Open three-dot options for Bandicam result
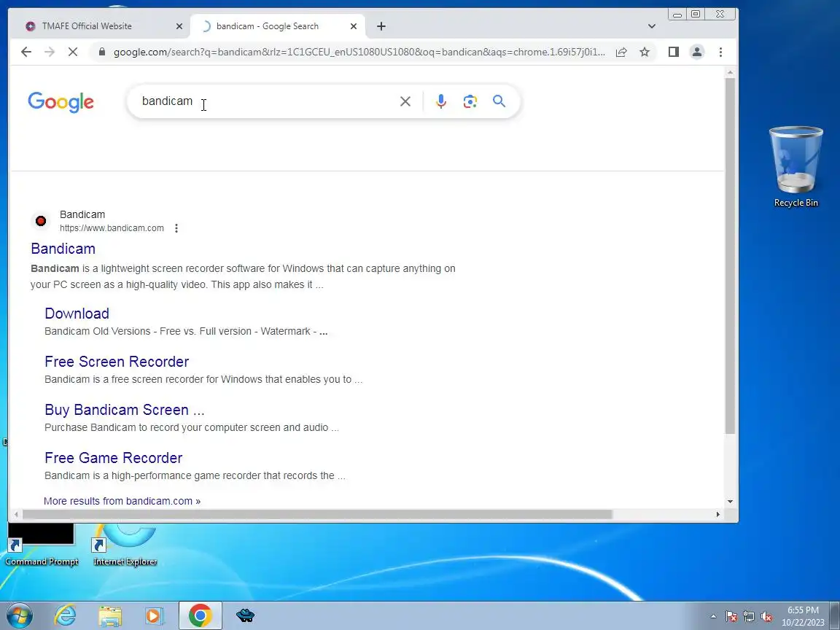 (176, 228)
